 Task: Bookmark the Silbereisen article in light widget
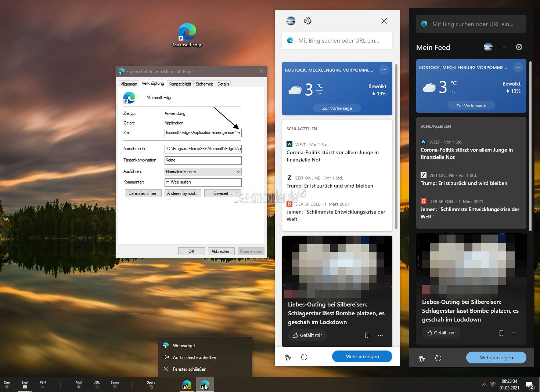click(367, 335)
